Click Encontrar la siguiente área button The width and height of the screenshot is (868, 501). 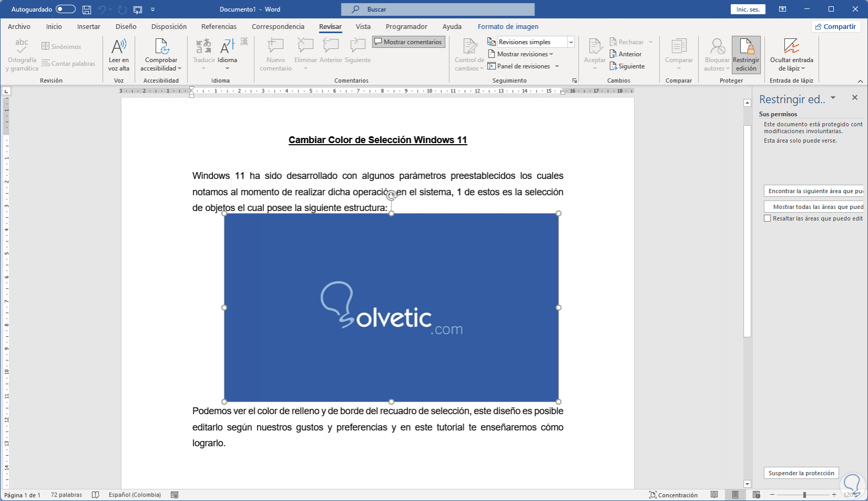[x=814, y=191]
